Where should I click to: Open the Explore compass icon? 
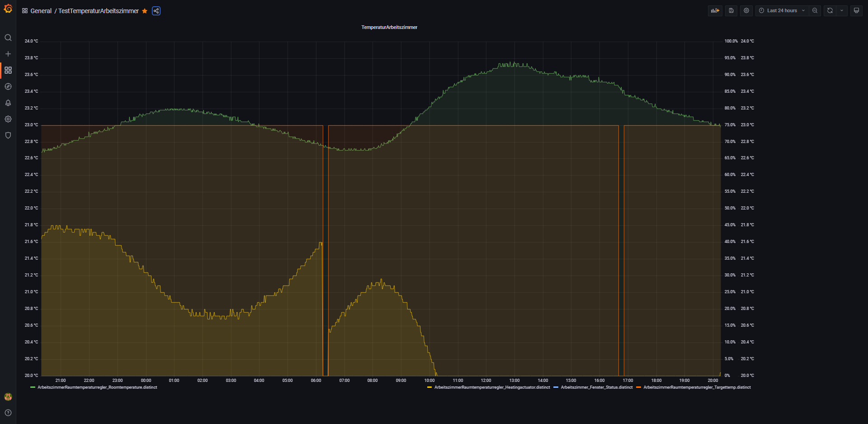[x=8, y=86]
